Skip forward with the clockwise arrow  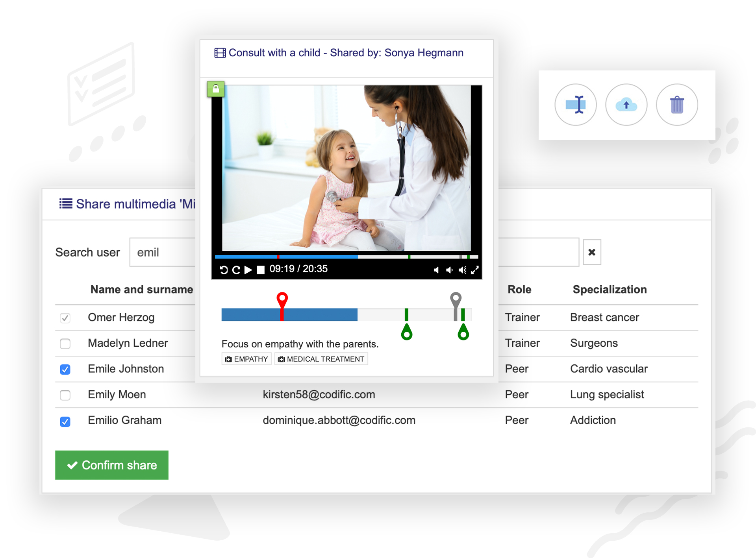pyautogui.click(x=236, y=270)
